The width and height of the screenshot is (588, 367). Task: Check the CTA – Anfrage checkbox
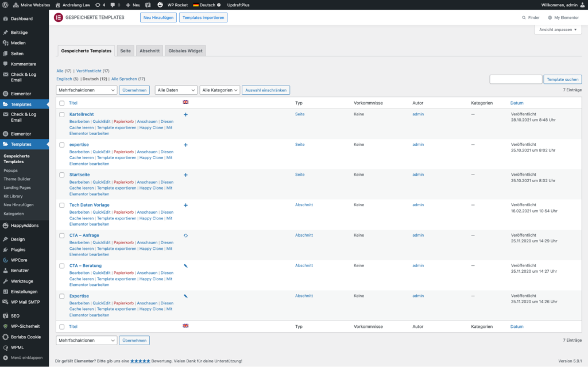tap(62, 235)
